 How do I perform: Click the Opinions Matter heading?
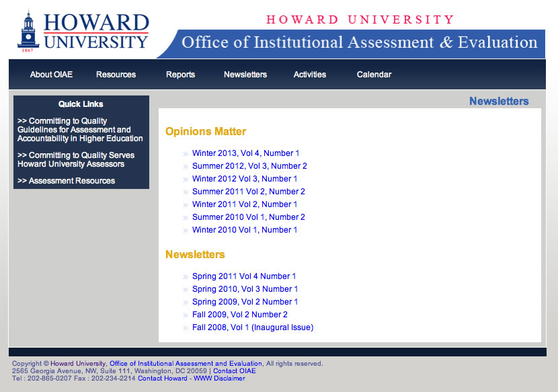click(x=206, y=131)
